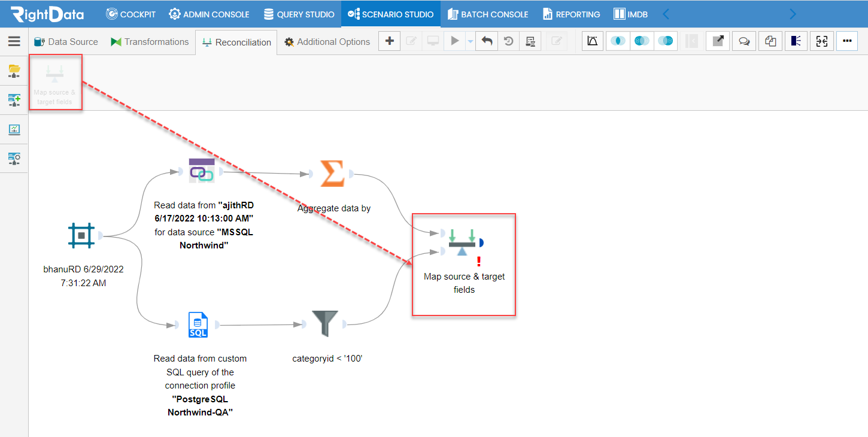This screenshot has width=868, height=437.
Task: Select the Map source & target fields canvas node icon
Action: (x=462, y=242)
